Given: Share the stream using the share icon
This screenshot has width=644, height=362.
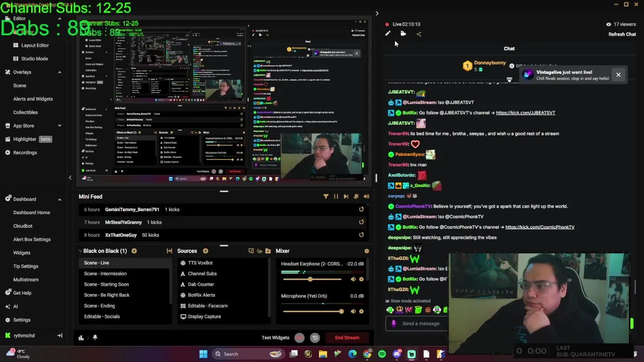Looking at the screenshot, I should coord(419,34).
